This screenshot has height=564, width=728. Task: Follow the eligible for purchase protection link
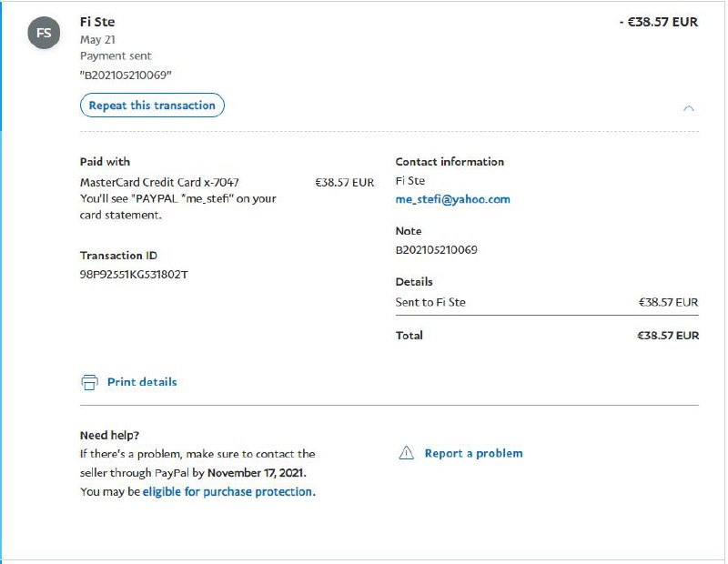[227, 491]
